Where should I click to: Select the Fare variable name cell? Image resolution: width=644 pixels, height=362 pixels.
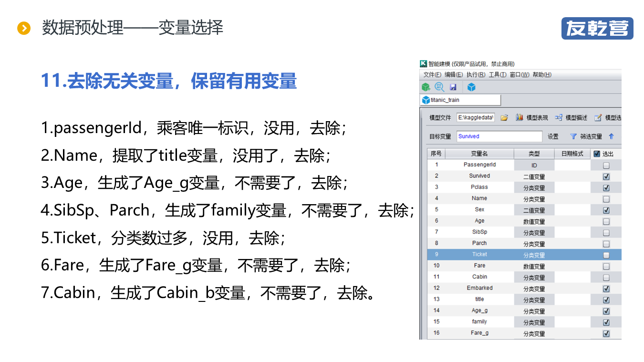point(479,266)
